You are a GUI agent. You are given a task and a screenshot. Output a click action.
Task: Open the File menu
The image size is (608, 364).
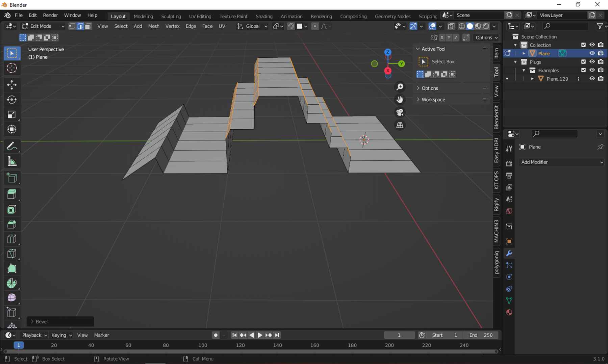[19, 15]
